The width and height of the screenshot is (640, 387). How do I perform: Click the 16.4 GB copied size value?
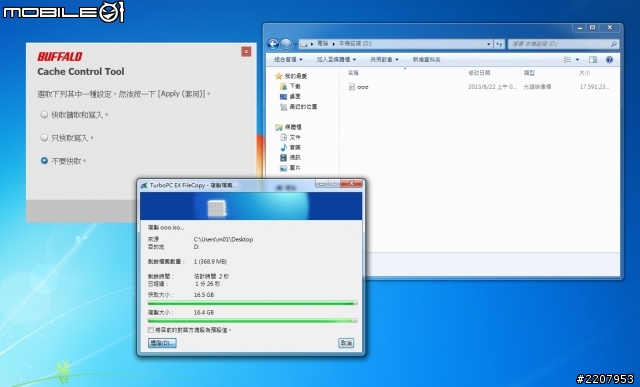click(204, 312)
